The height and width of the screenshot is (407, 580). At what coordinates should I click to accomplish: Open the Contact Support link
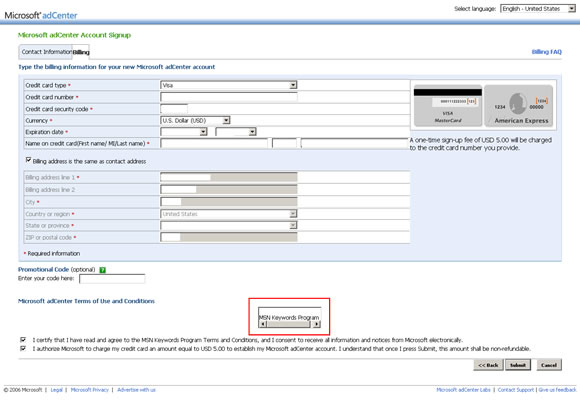click(x=515, y=390)
